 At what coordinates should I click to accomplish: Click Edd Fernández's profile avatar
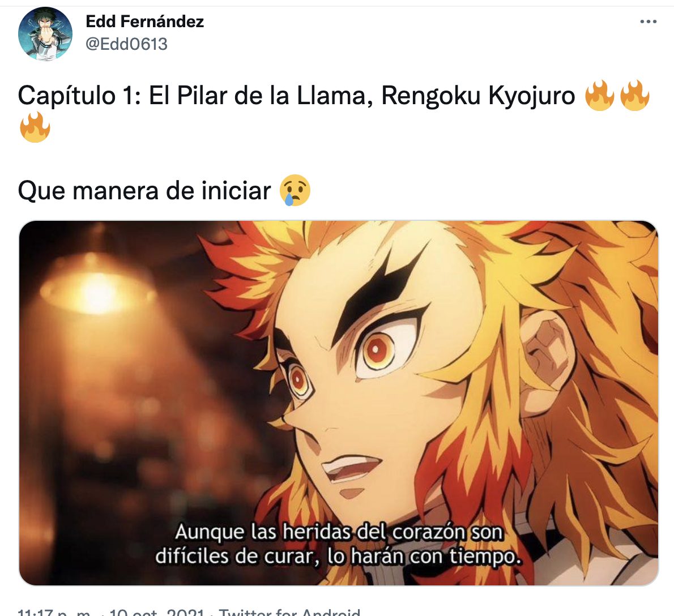click(x=45, y=33)
